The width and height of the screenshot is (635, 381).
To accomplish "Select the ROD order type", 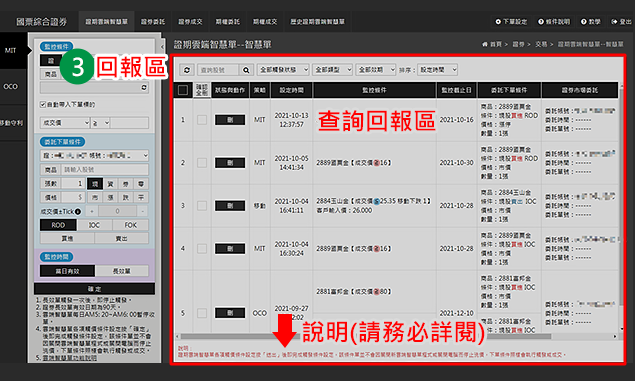I will pyautogui.click(x=58, y=225).
